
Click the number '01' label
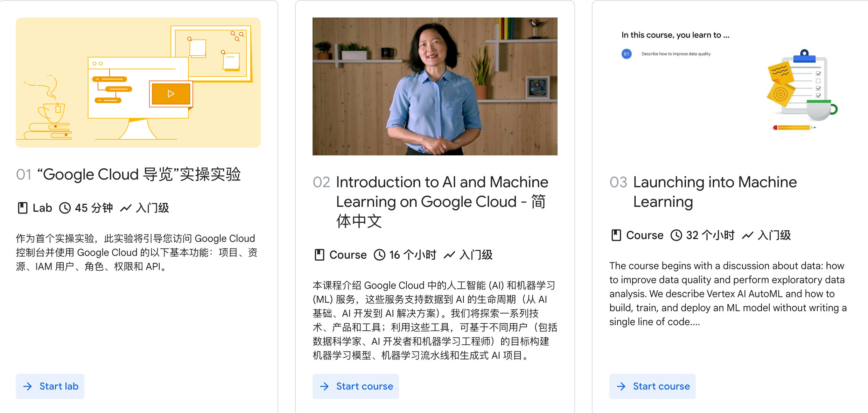coord(24,174)
